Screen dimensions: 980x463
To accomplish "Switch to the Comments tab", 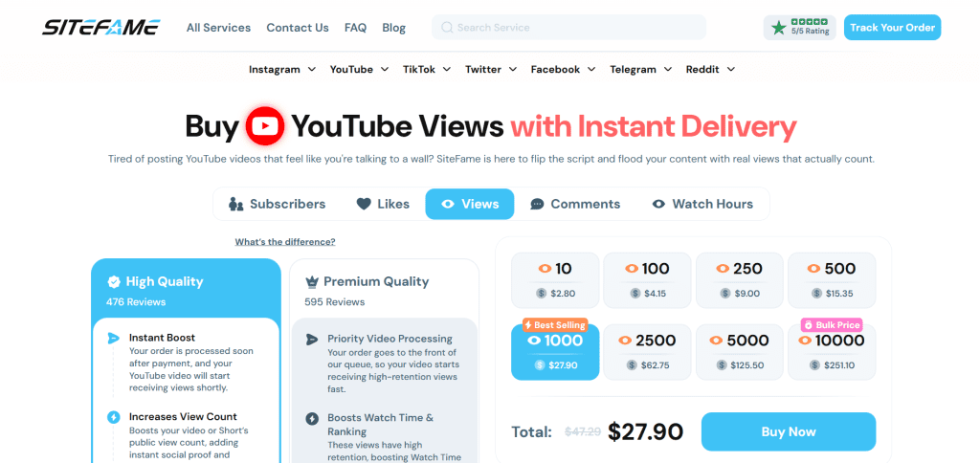I will tap(575, 205).
